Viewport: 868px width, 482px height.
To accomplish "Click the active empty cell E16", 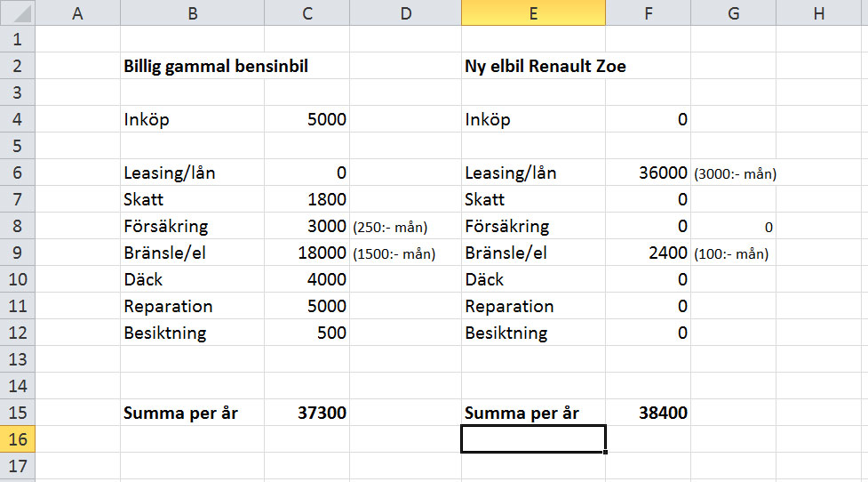I will coord(533,439).
